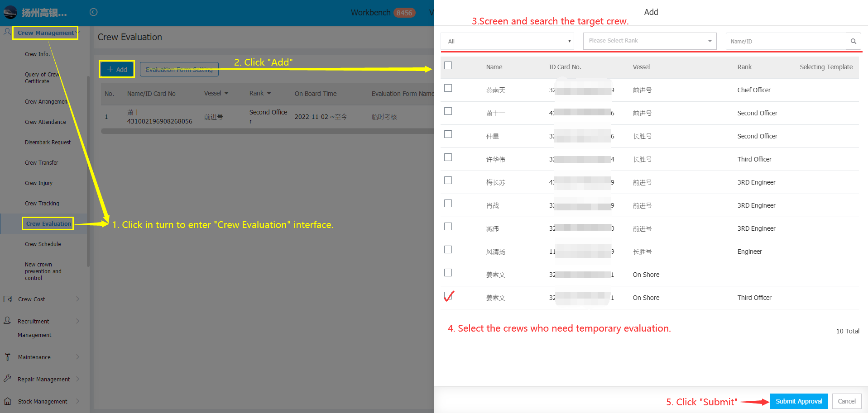Uncheck the box for 姜素文 Third Officer

[x=448, y=296]
